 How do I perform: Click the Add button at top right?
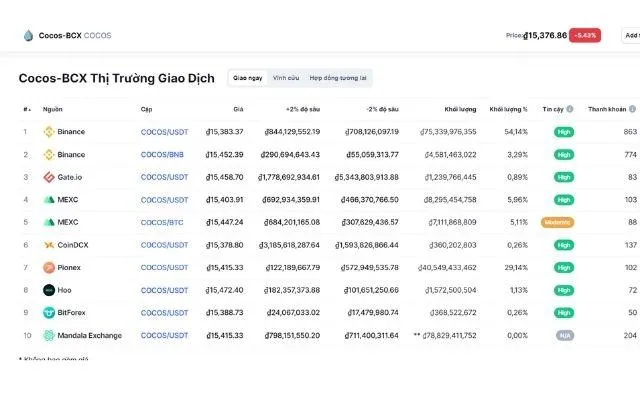(x=631, y=36)
